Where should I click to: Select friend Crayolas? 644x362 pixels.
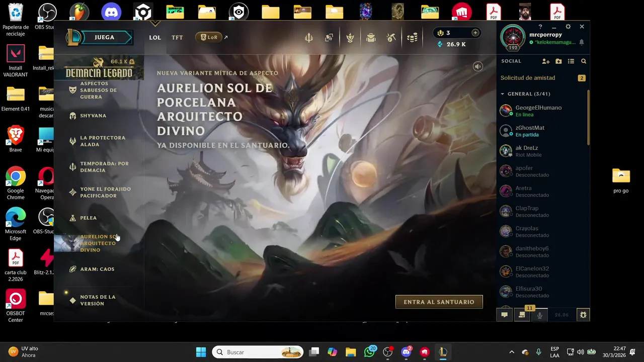542,231
